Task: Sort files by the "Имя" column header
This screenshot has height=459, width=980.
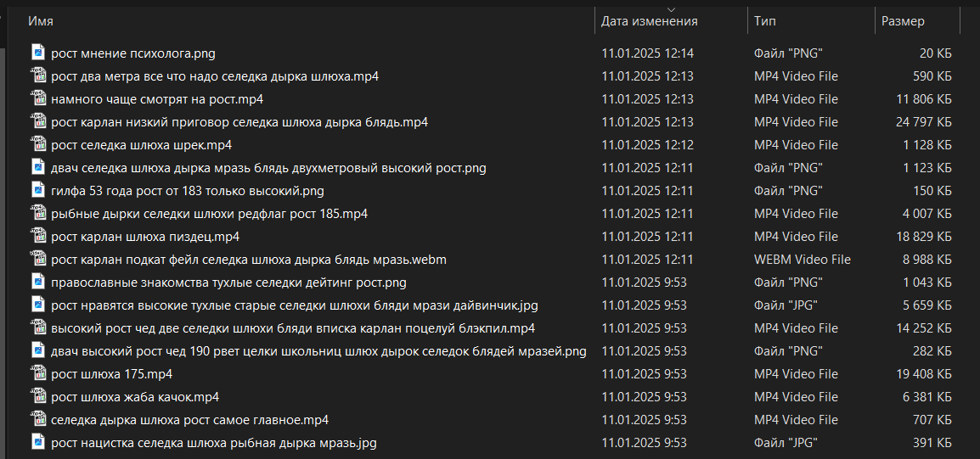Action: click(41, 21)
